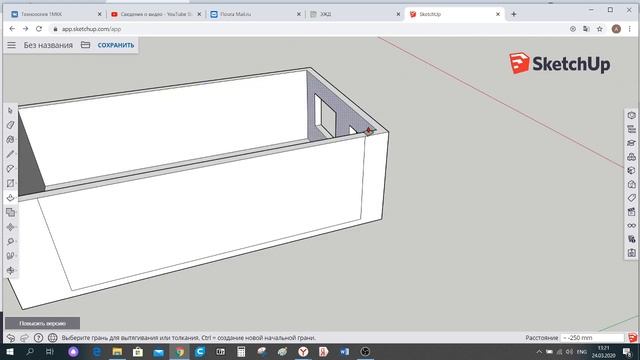
Task: Switch to the first browser tab
Action: pos(56,14)
